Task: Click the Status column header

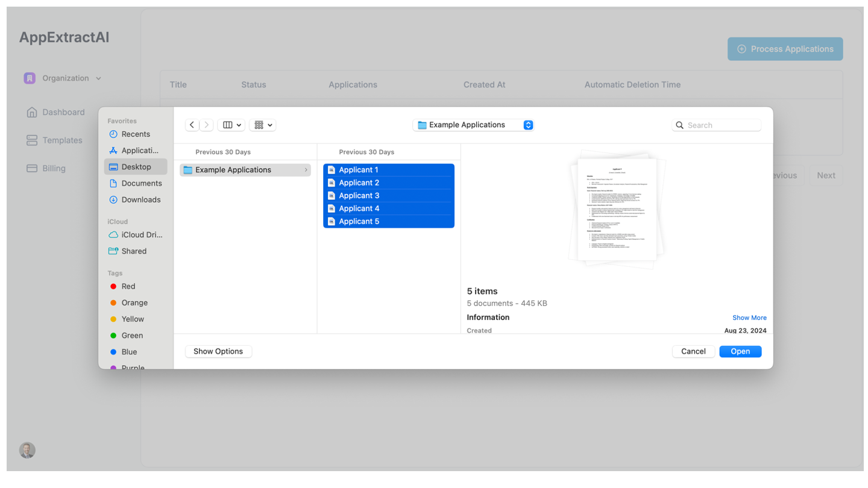Action: tap(254, 85)
